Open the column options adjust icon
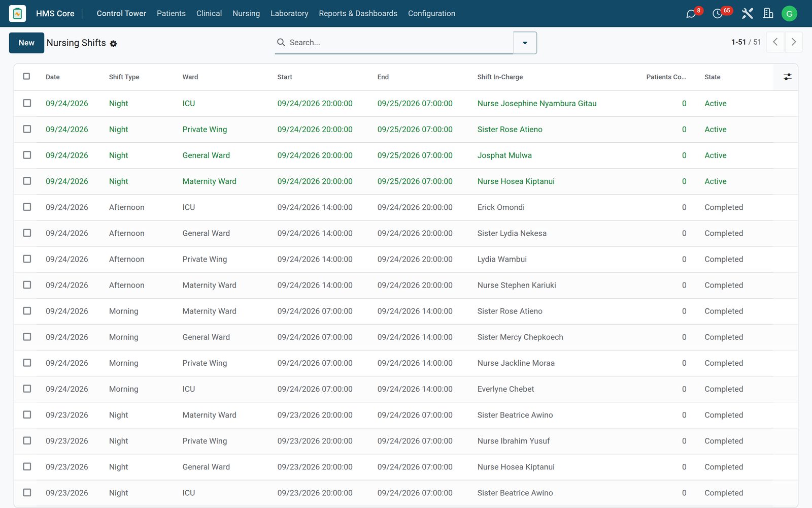The height and width of the screenshot is (508, 812). [787, 77]
